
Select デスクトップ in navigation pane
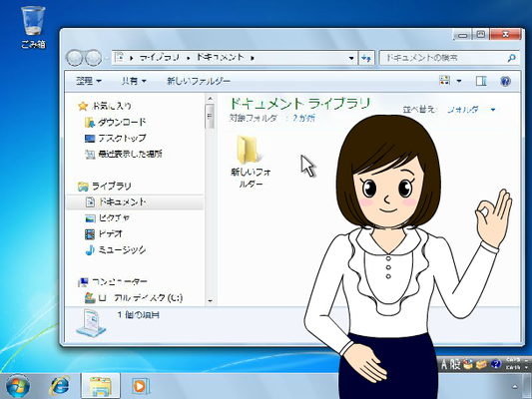tap(122, 138)
